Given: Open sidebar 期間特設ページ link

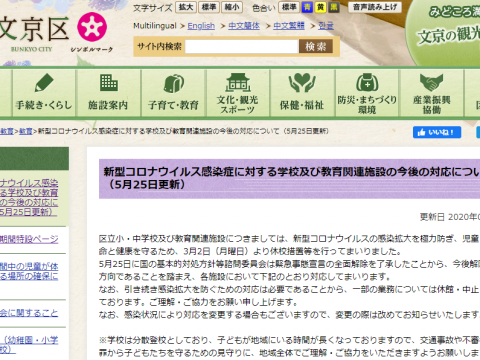Looking at the screenshot, I should click(29, 239).
